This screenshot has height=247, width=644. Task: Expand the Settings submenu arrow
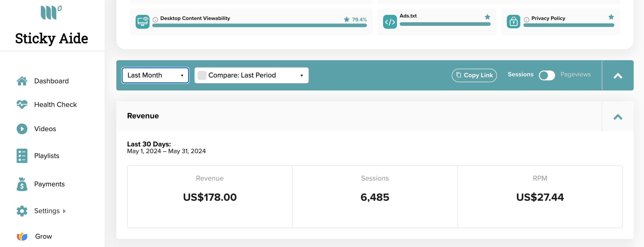click(64, 211)
